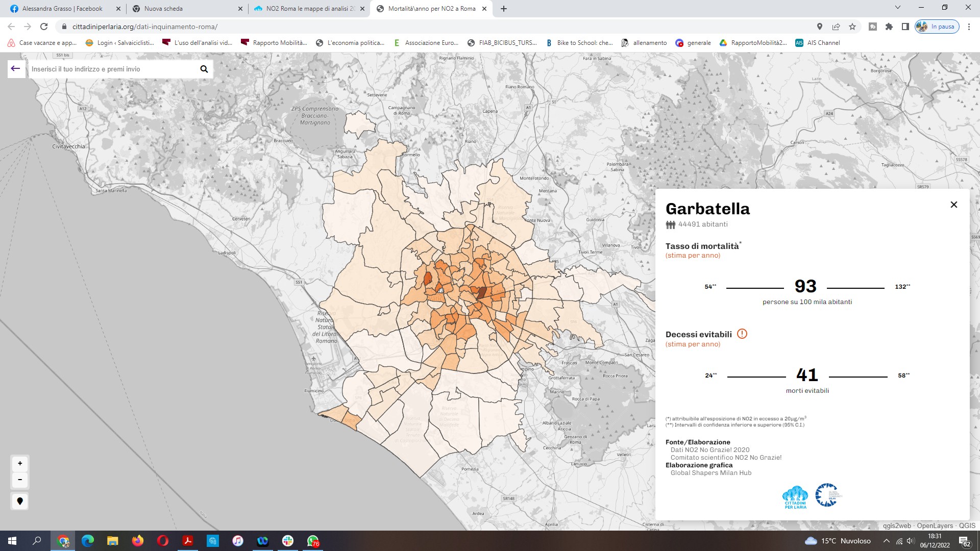Image resolution: width=980 pixels, height=551 pixels.
Task: Open L'uso dell'analisi vid bookmark
Action: point(197,43)
